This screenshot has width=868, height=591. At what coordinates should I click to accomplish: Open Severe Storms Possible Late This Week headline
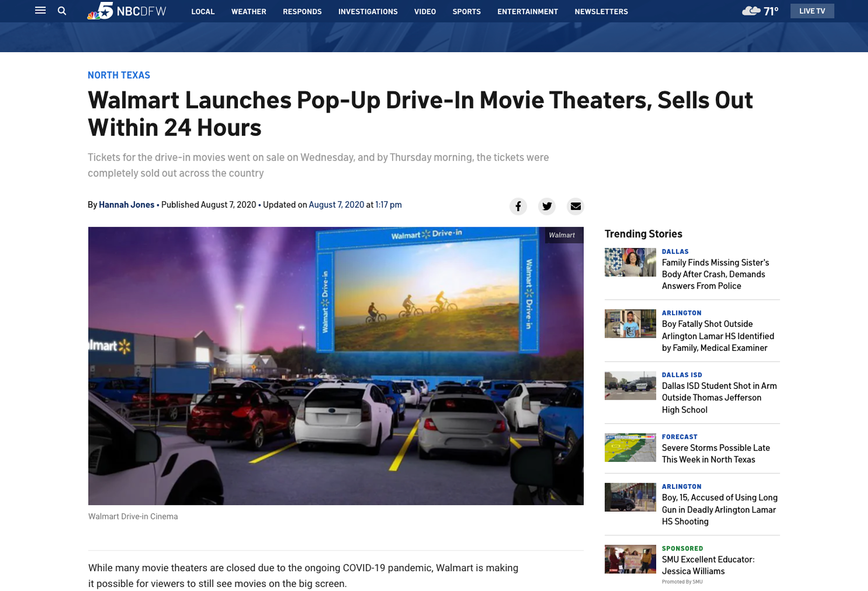pyautogui.click(x=716, y=453)
